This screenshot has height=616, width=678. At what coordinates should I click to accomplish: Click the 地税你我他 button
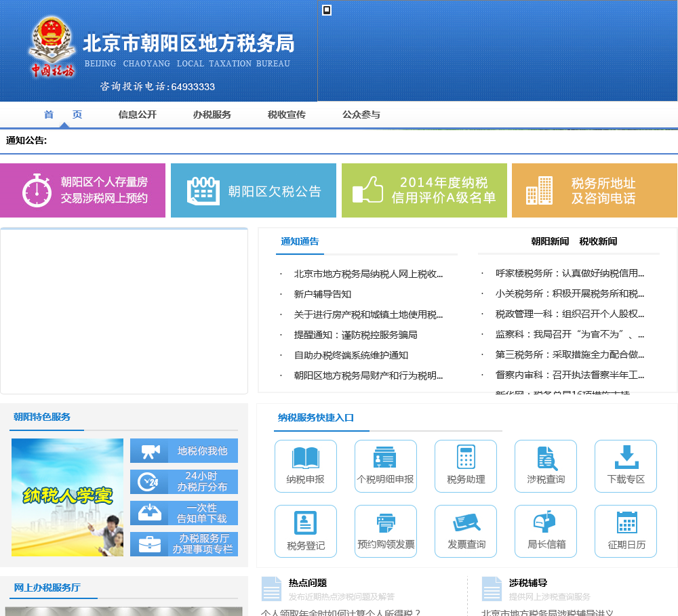(184, 451)
